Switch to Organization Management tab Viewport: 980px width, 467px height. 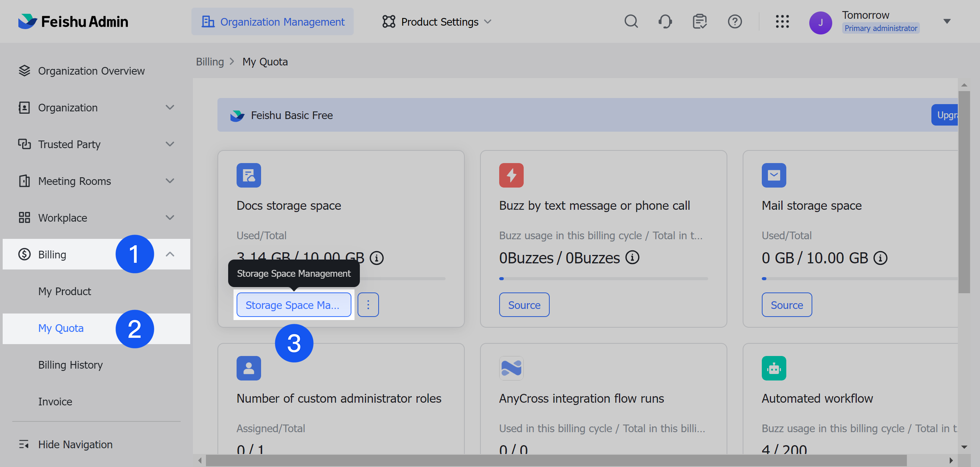coord(273,21)
